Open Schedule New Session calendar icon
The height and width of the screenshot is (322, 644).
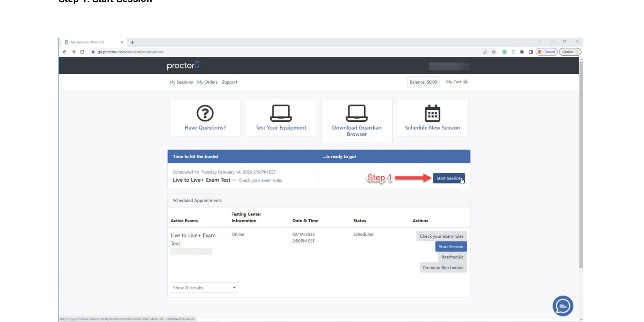(432, 113)
